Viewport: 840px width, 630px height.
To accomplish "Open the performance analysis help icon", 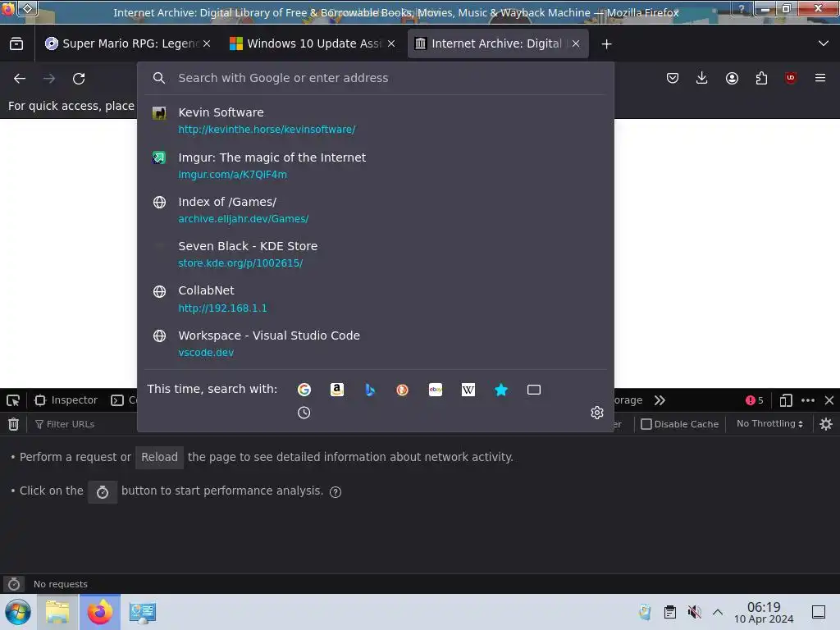I will pos(336,492).
